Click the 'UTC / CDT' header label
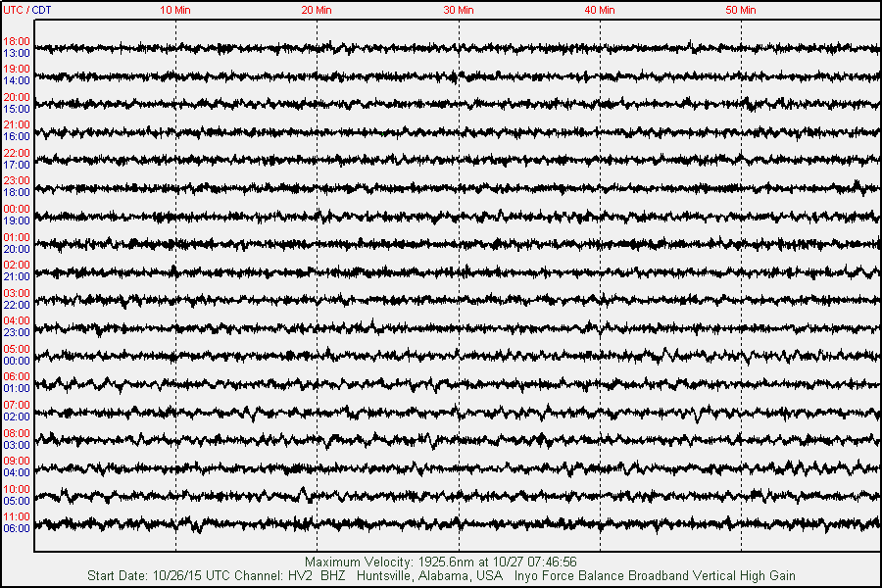This screenshot has width=882, height=588. tap(27, 10)
